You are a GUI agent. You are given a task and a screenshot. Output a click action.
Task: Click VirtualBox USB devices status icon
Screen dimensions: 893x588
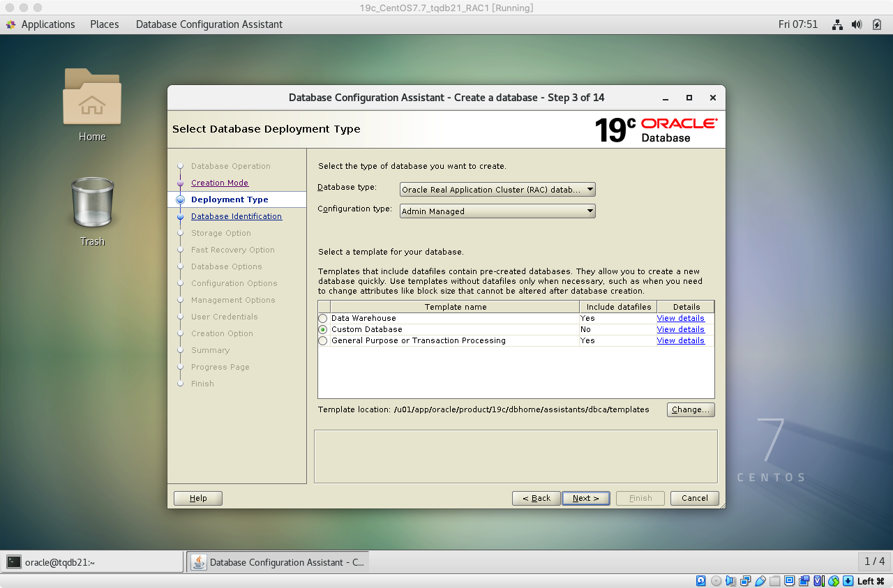pyautogui.click(x=760, y=581)
